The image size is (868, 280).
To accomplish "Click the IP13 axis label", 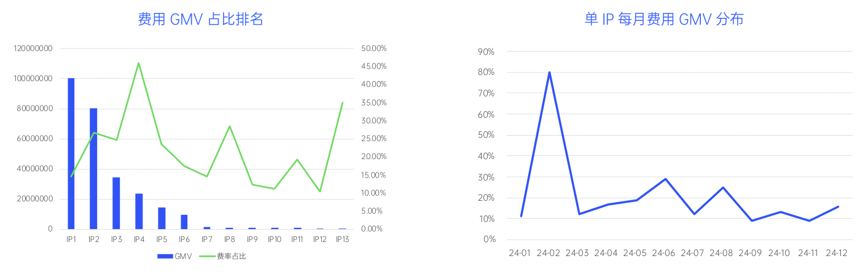I will (x=342, y=239).
